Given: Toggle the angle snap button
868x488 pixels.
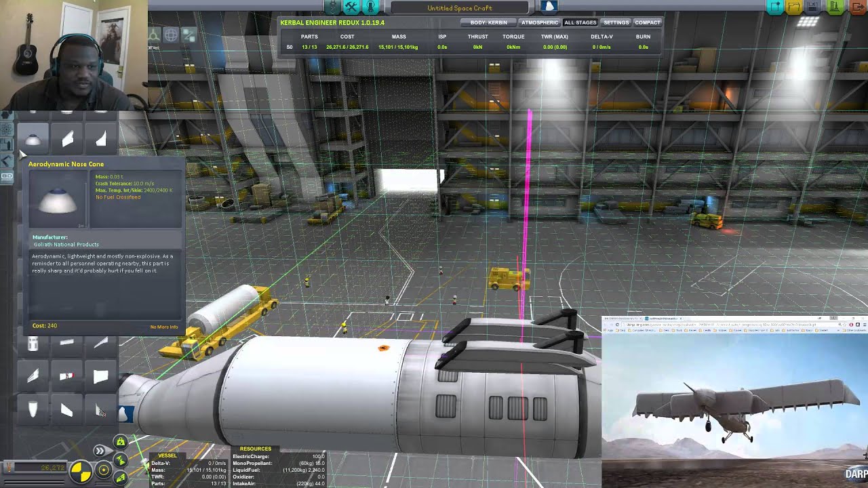Looking at the screenshot, I should coord(104,470).
